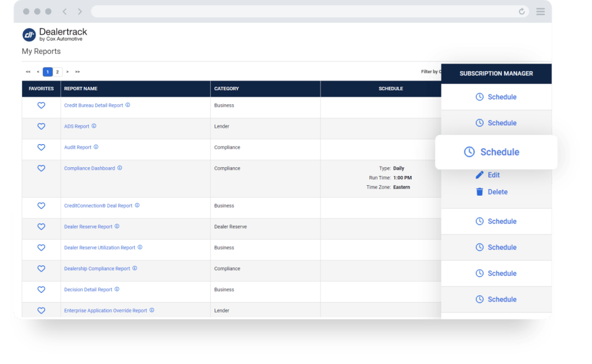Image resolution: width=592 pixels, height=364 pixels.
Task: Open the Enterprise Application Override Report
Action: coord(105,311)
